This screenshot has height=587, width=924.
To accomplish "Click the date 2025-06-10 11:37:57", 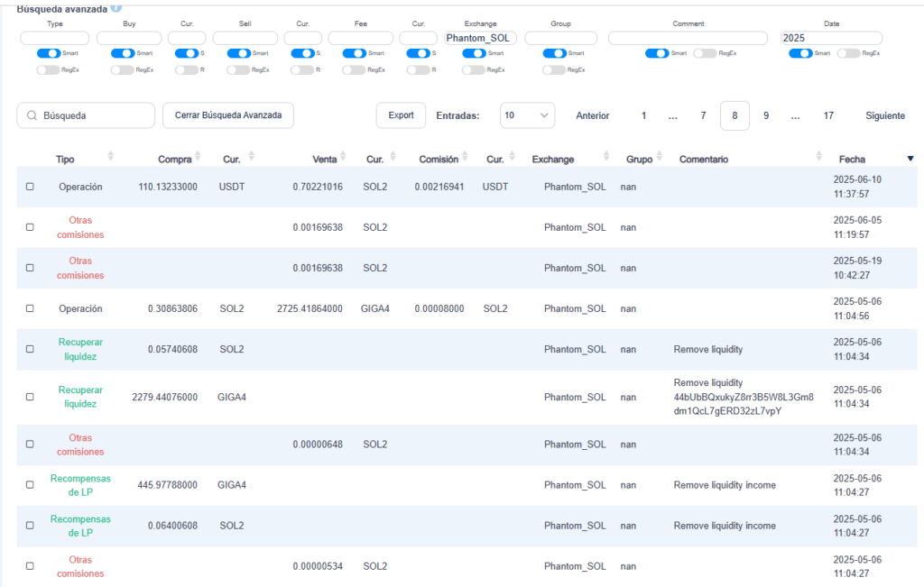I will click(857, 187).
